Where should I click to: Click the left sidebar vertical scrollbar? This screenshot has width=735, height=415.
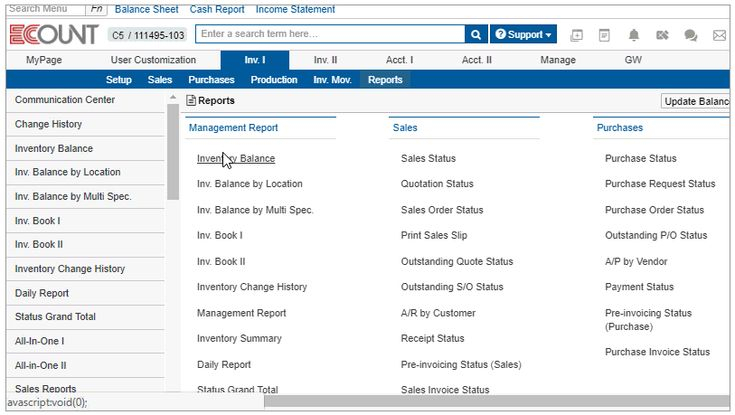pyautogui.click(x=172, y=150)
